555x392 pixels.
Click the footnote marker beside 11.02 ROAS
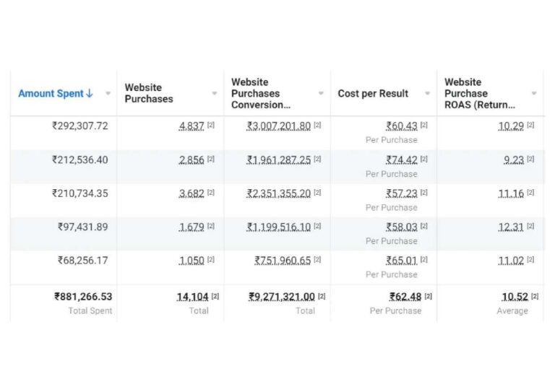coord(530,260)
